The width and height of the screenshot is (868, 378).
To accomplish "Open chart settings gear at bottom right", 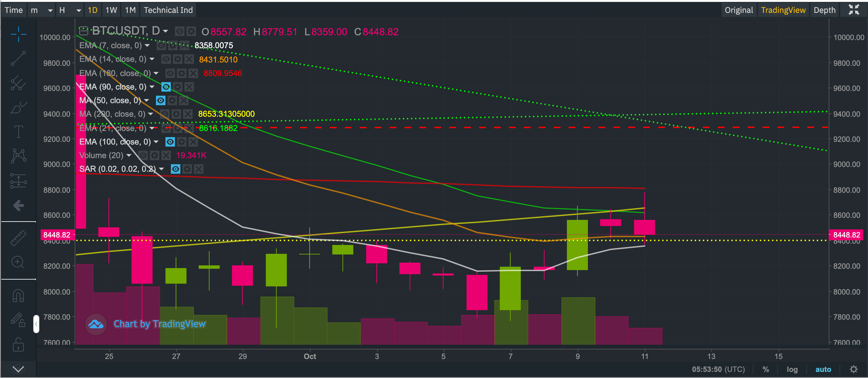I will 854,369.
